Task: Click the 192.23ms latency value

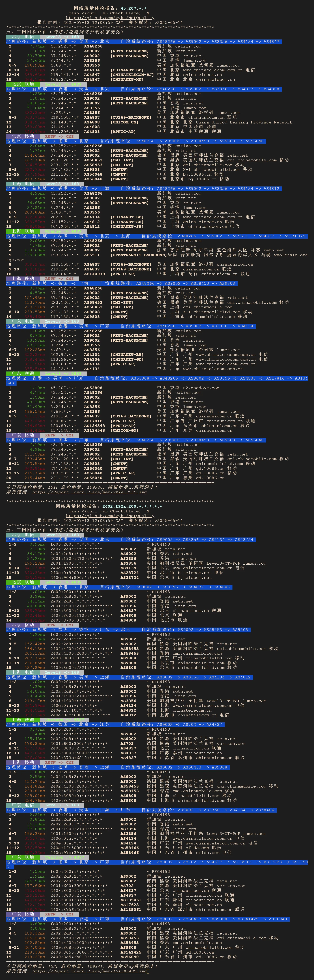Action: (35, 350)
